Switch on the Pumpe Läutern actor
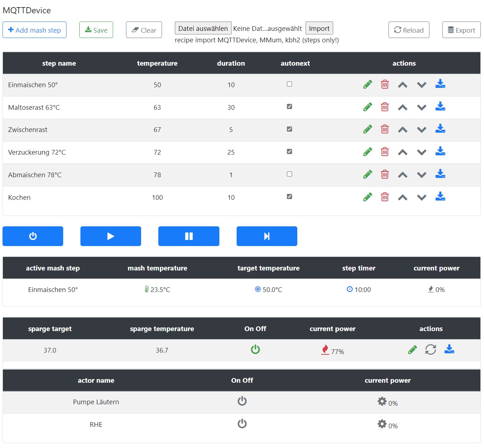 click(242, 401)
